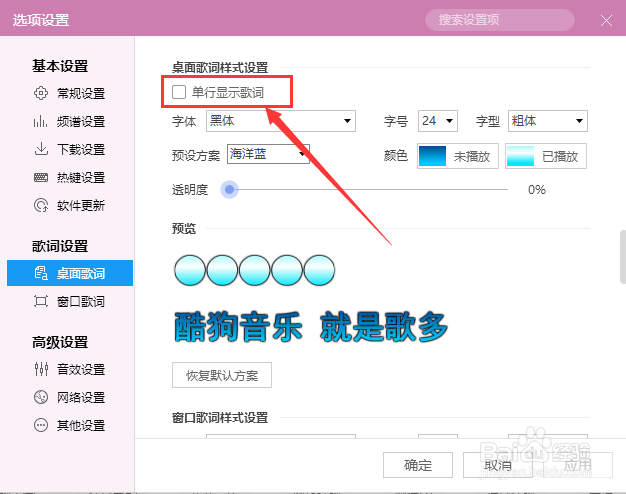Click the 窗口歌词样式设置 section title

click(x=220, y=418)
